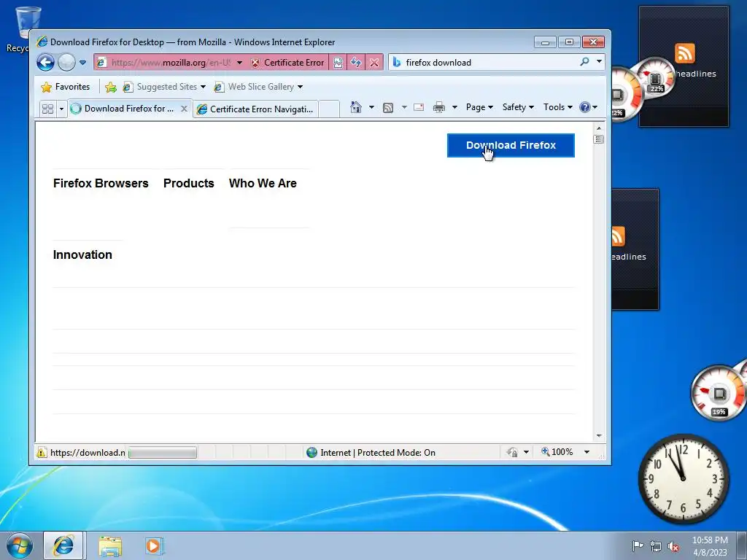Click the 100% zoom level button
The width and height of the screenshot is (747, 560).
click(x=557, y=452)
